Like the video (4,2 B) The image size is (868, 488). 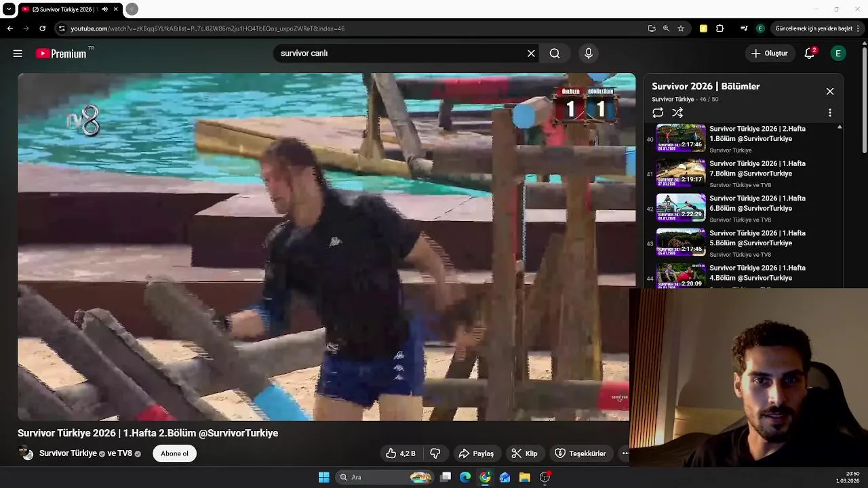(400, 453)
